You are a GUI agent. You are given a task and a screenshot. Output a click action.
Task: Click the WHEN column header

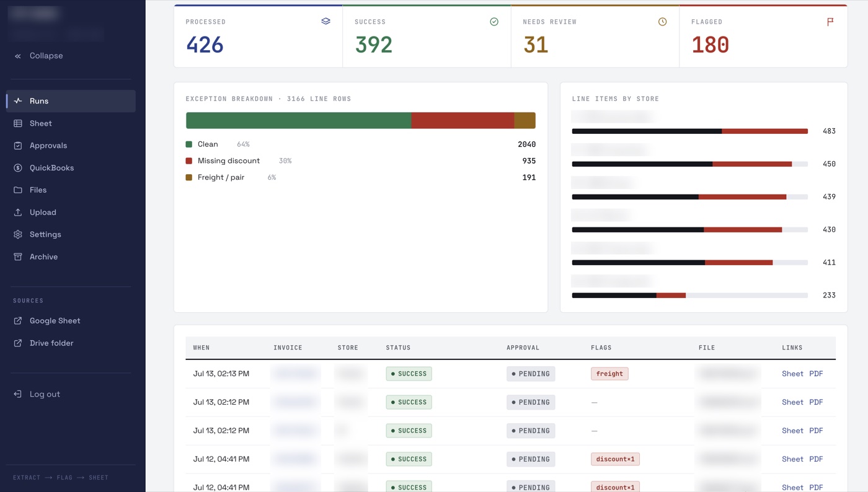pyautogui.click(x=201, y=348)
